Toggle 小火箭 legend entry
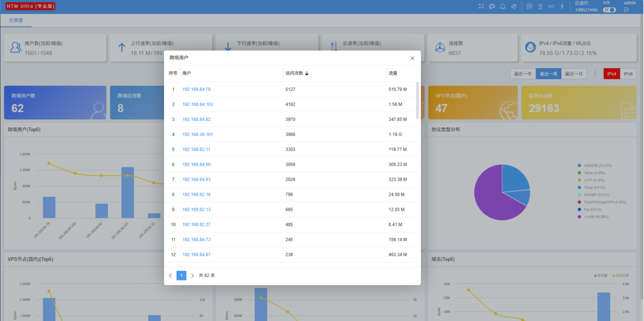644x321 pixels. pos(593,217)
